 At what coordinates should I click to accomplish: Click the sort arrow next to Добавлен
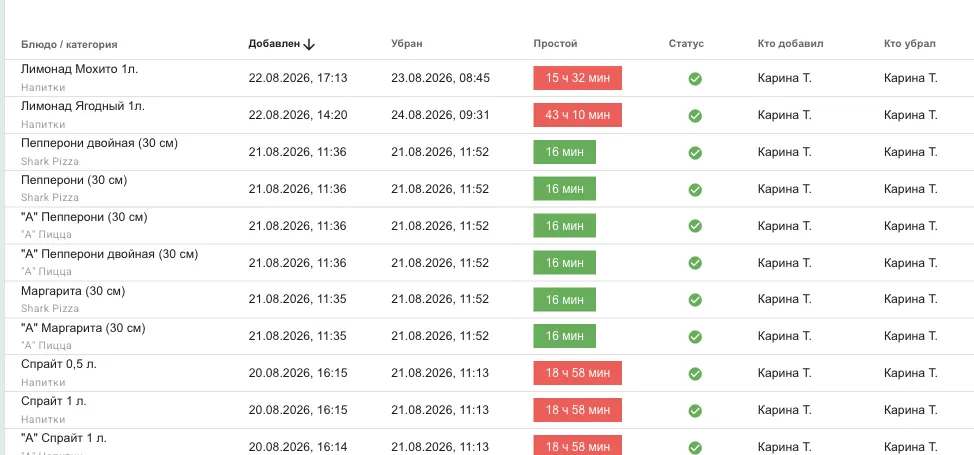(x=309, y=44)
